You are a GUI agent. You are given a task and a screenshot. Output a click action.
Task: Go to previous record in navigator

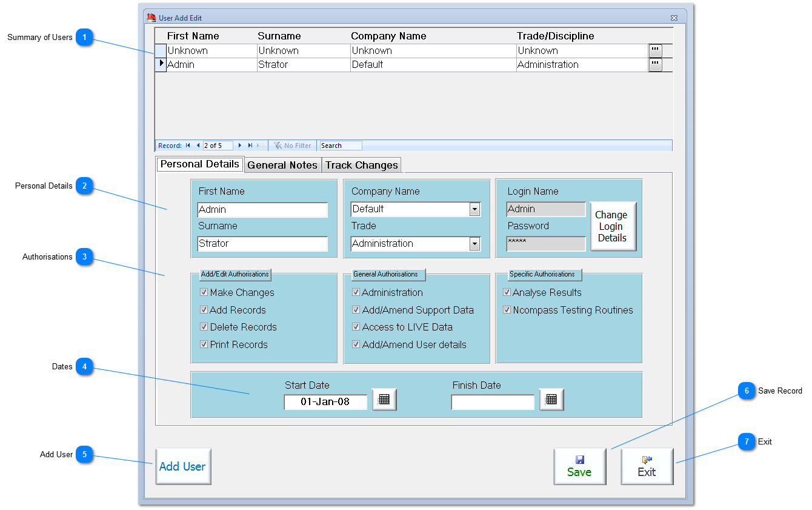tap(198, 146)
